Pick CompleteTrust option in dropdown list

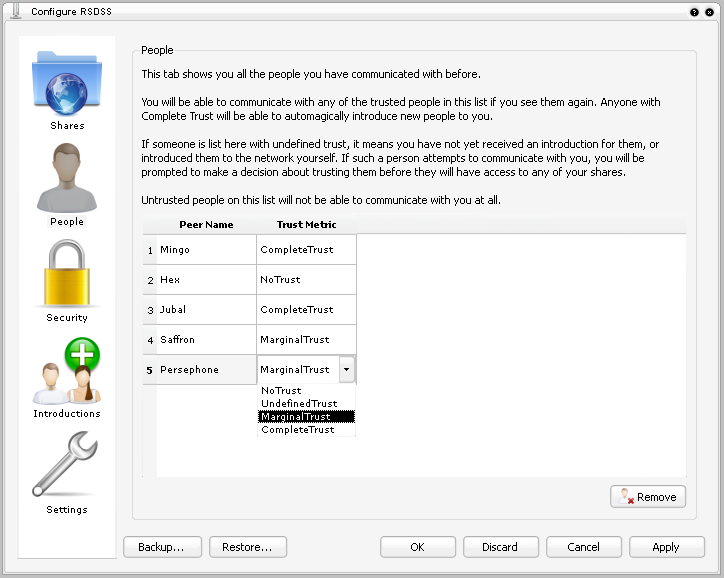coord(297,430)
